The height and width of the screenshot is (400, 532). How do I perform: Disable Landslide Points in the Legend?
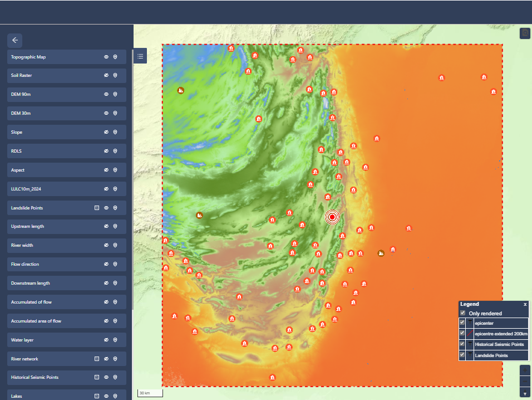tap(462, 355)
